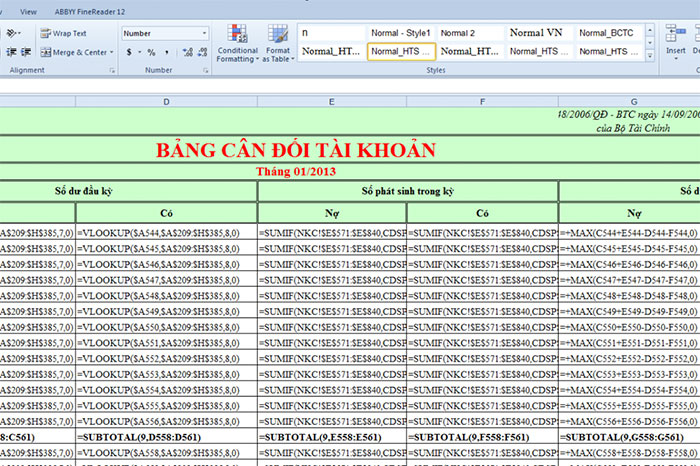Select column F header
700x466 pixels.
(x=482, y=102)
